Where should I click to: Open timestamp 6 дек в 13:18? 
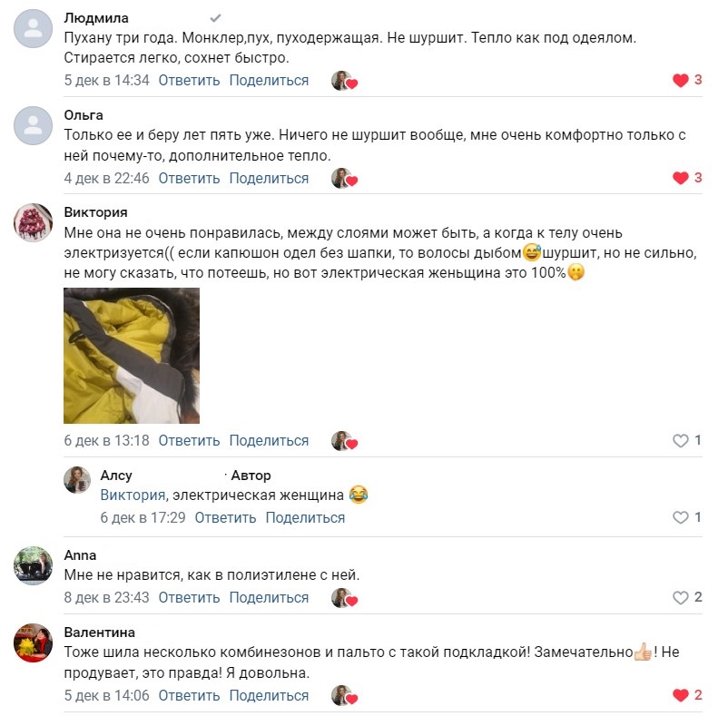[x=106, y=440]
